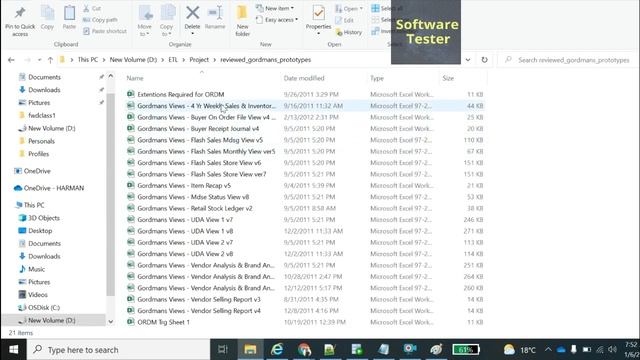Screen dimensions: 640x360
Task: Select 3D Objects in navigation pane
Action: coord(44,218)
